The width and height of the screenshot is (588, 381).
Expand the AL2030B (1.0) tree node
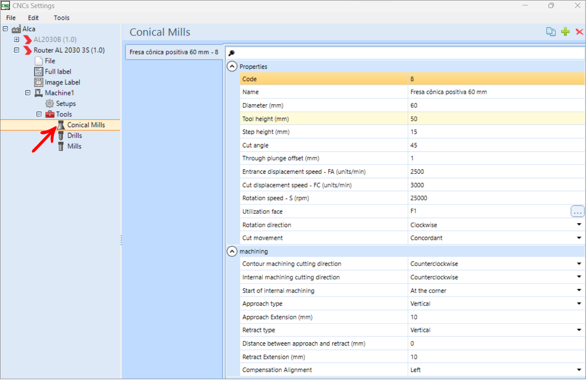(17, 40)
